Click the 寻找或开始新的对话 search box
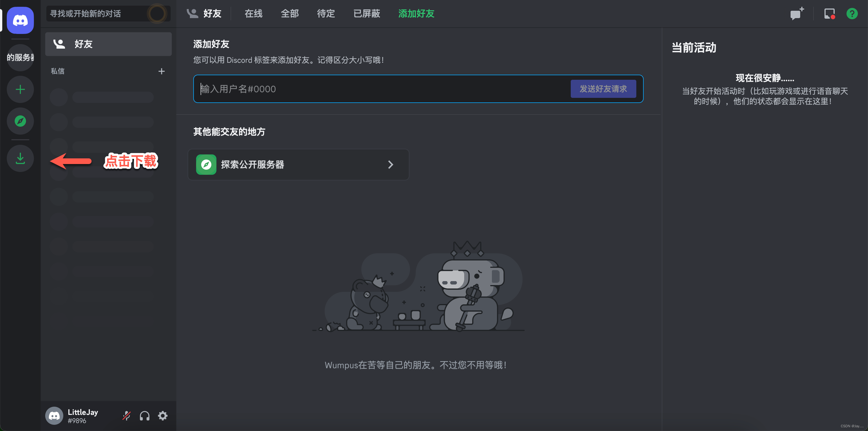Image resolution: width=868 pixels, height=431 pixels. [108, 14]
